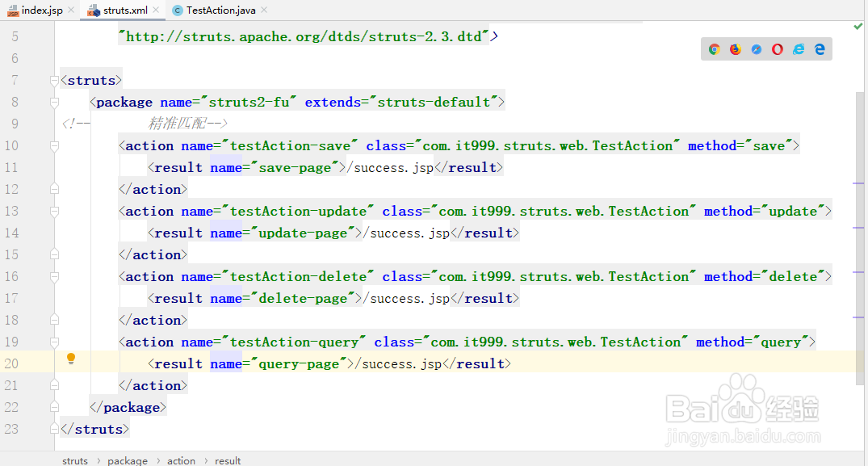Viewport: 868px width, 466px height.
Task: Collapse the fold end at line 12
Action: click(54, 189)
